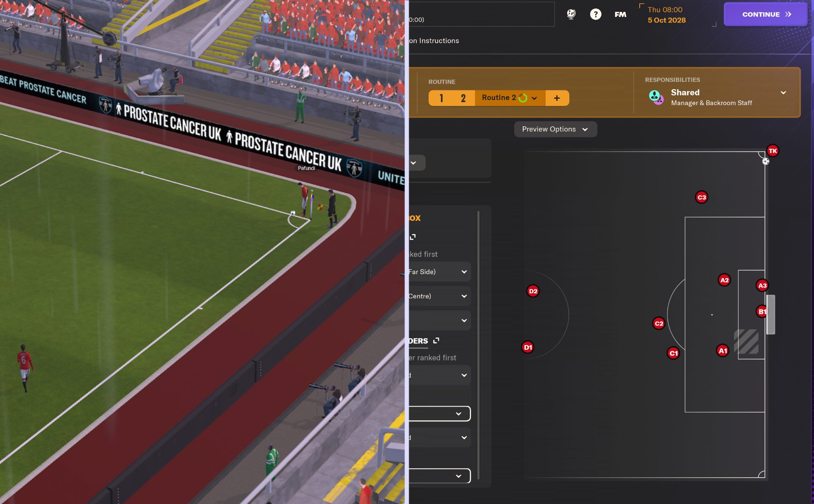Select Routine 1 tab
814x504 pixels.
(441, 97)
